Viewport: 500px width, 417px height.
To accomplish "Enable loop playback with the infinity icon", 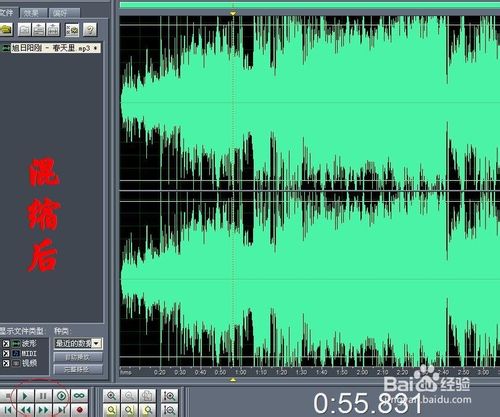I will click(79, 396).
